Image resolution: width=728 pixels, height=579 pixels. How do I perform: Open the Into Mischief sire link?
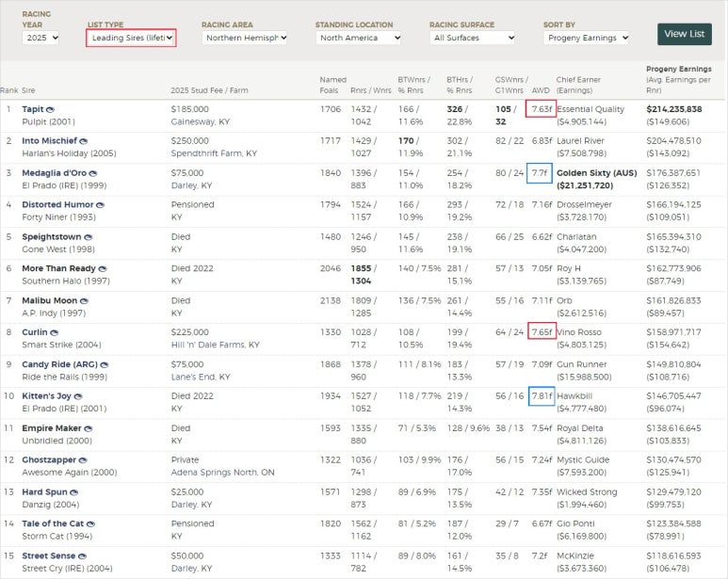[x=50, y=140]
